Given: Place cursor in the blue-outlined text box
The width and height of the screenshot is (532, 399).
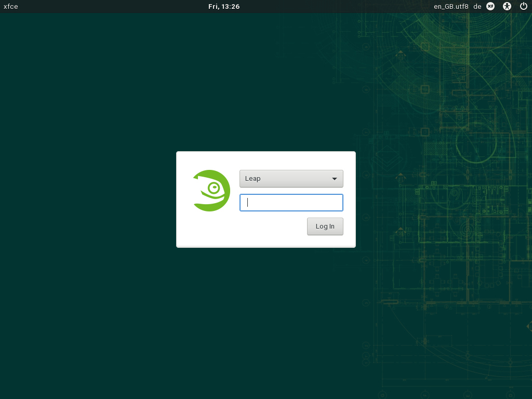Looking at the screenshot, I should coord(291,203).
